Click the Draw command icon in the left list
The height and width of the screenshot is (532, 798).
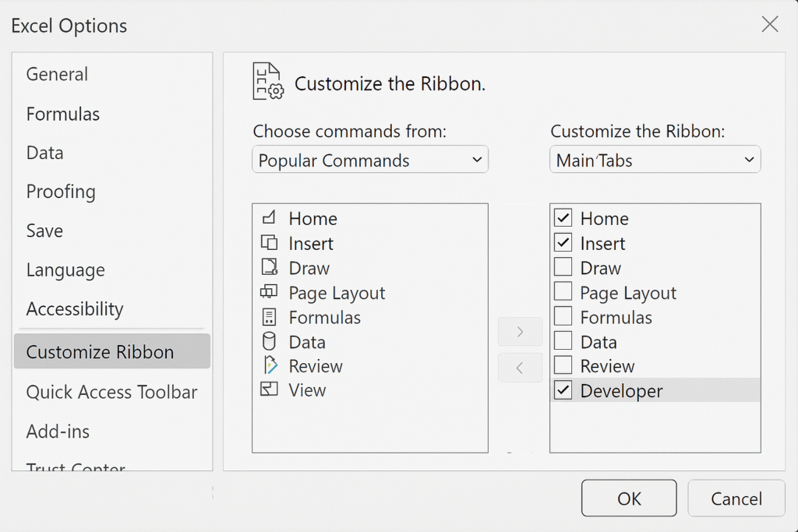pos(269,267)
